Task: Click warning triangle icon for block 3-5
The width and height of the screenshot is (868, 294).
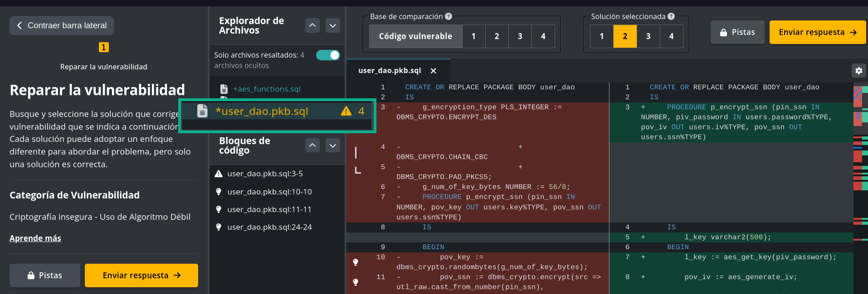Action: click(x=219, y=174)
